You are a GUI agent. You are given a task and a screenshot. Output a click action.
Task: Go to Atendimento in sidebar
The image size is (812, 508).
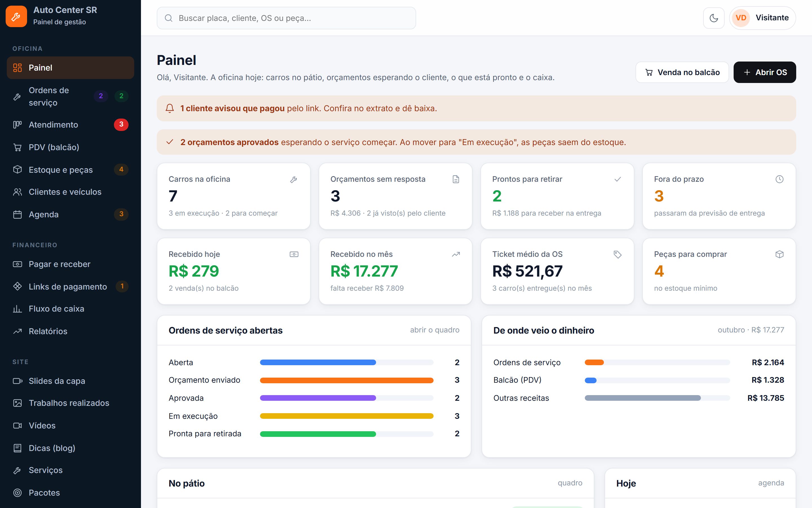point(70,125)
